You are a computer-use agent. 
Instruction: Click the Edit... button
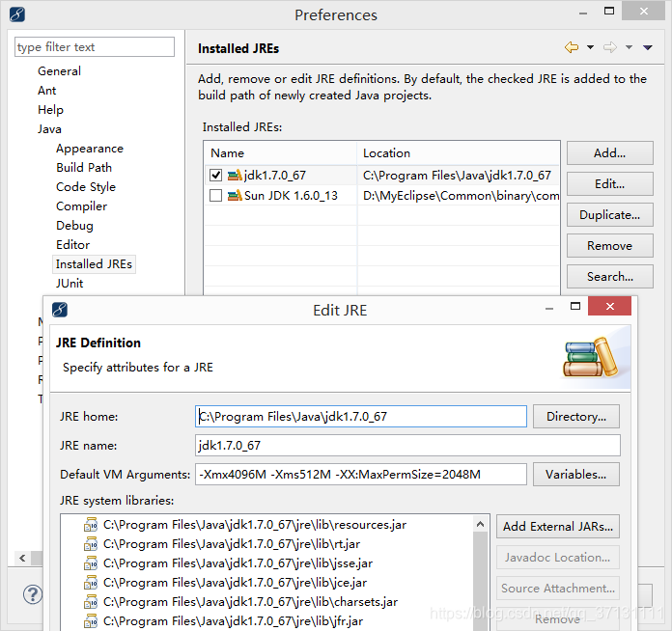click(x=610, y=183)
